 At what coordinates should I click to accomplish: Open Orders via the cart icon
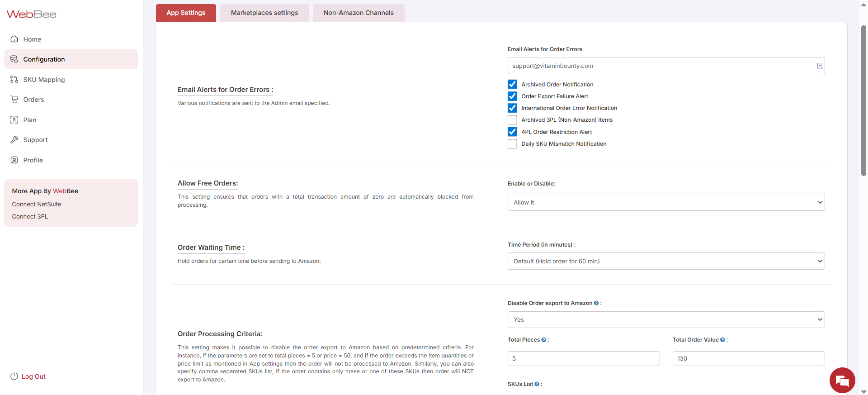pos(14,100)
